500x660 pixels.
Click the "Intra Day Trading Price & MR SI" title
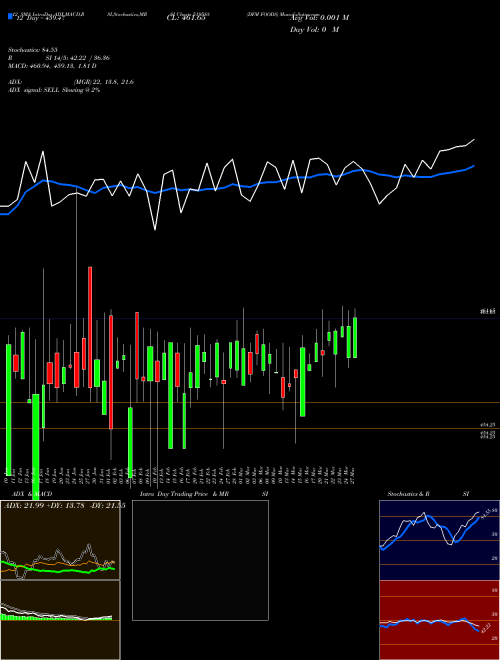tap(204, 494)
